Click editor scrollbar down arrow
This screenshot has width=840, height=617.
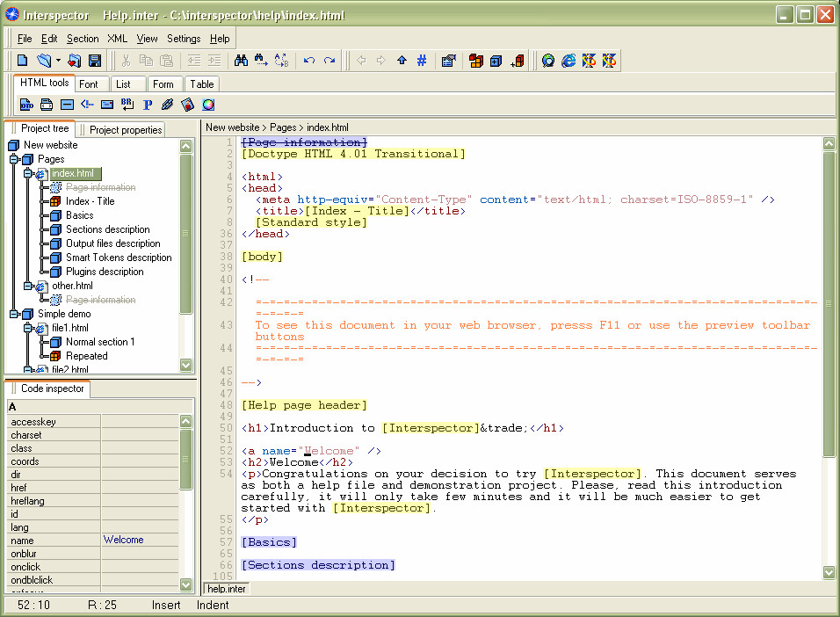point(829,572)
